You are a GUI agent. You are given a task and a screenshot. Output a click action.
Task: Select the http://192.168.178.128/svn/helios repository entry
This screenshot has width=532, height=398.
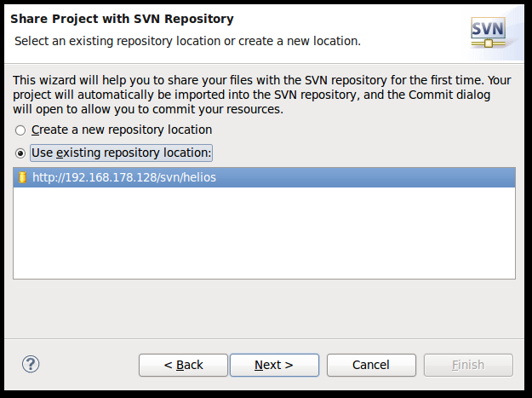point(264,177)
